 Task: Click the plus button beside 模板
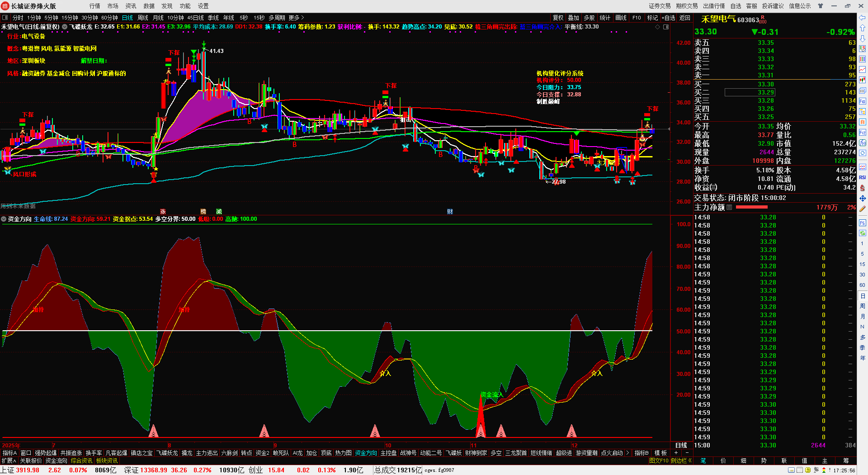click(x=676, y=453)
